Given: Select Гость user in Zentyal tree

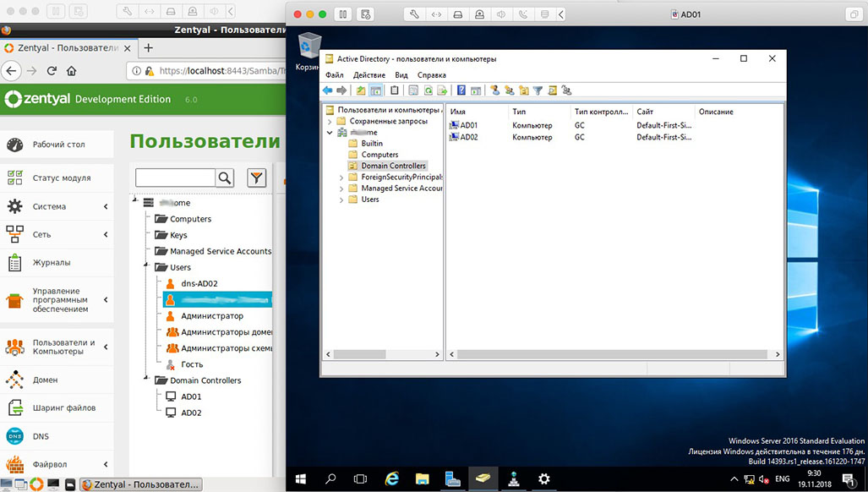Looking at the screenshot, I should [184, 364].
